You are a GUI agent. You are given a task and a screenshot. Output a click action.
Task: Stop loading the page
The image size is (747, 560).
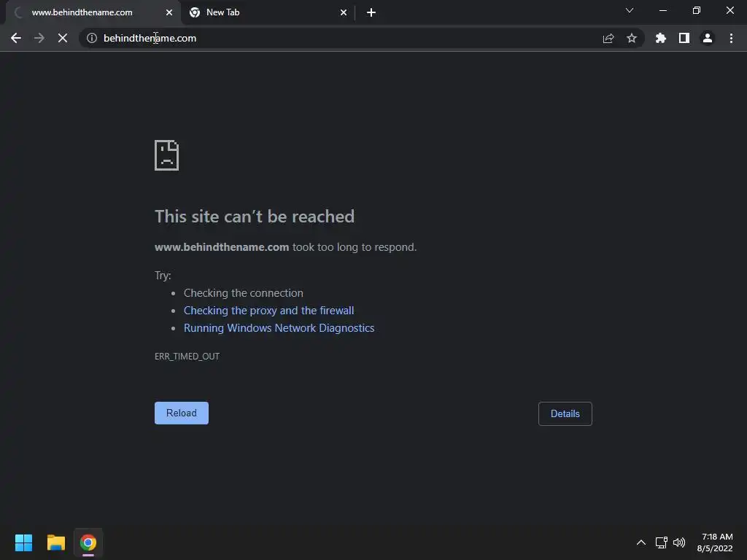(x=63, y=38)
